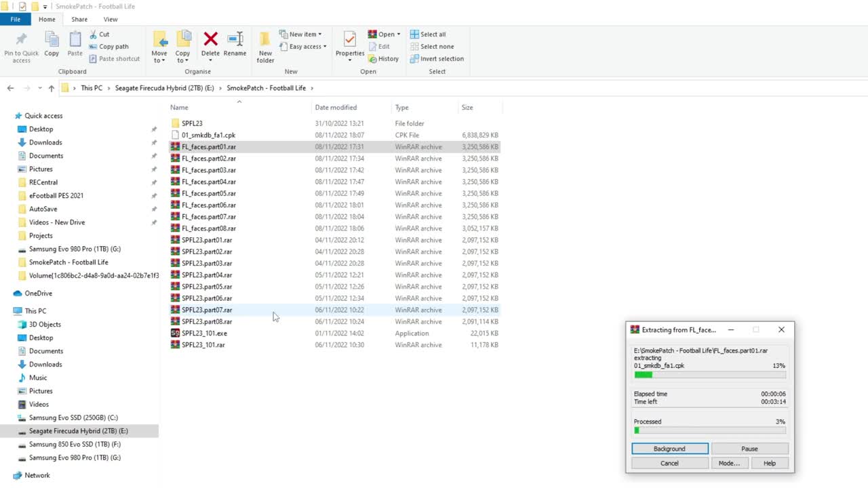Open Network in the navigation pane

click(x=37, y=475)
